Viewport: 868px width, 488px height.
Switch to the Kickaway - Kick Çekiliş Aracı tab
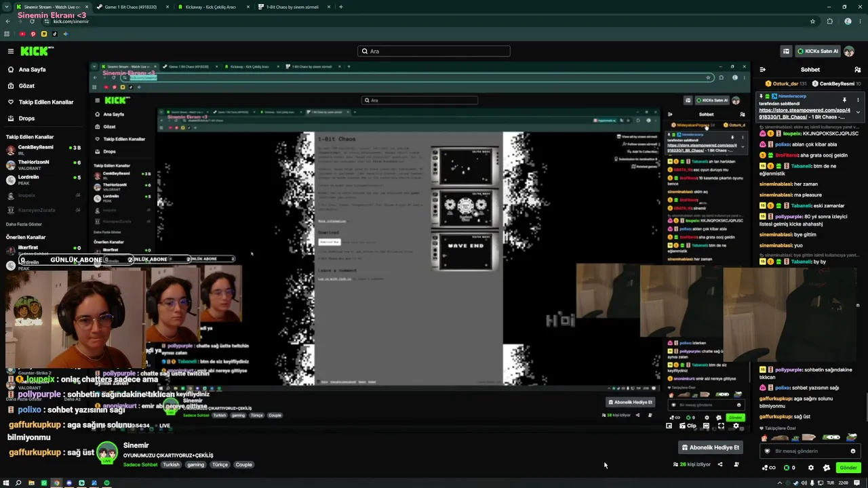(x=212, y=7)
